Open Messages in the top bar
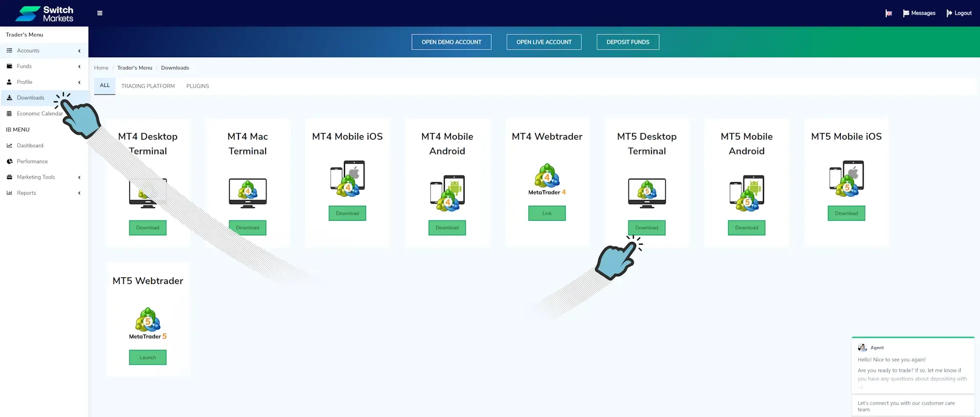 919,13
